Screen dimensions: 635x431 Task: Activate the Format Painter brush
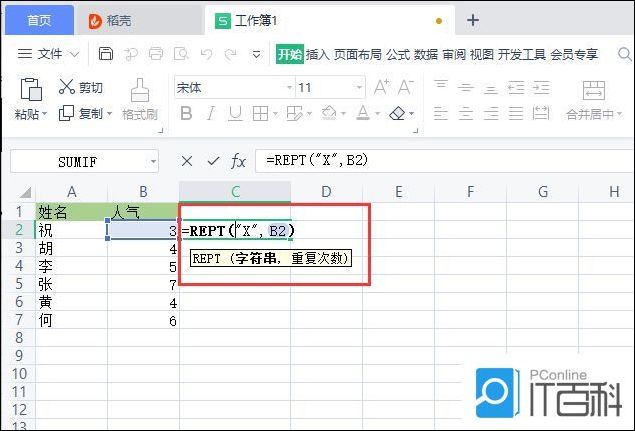click(x=140, y=90)
